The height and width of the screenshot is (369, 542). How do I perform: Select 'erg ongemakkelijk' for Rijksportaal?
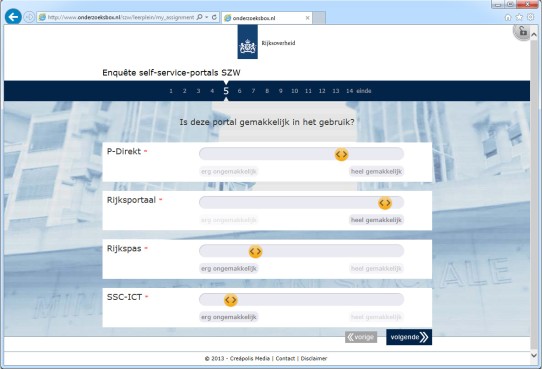coord(228,220)
